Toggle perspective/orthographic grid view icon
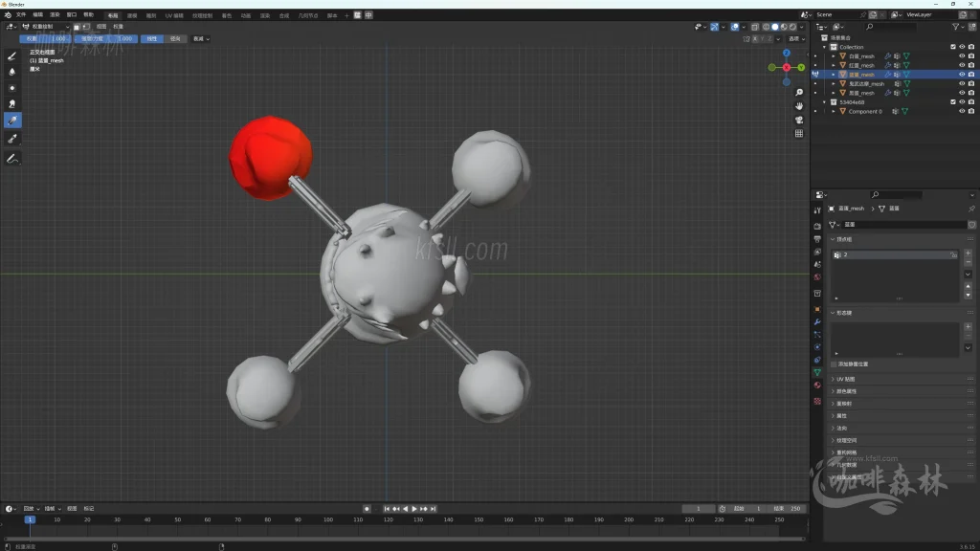This screenshot has height=551, width=980. pos(799,134)
